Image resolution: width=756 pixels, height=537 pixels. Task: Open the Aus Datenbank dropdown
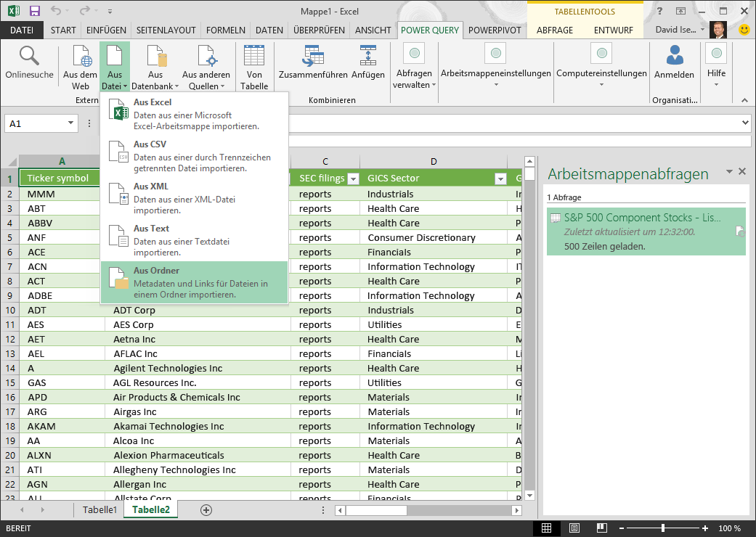pos(155,67)
